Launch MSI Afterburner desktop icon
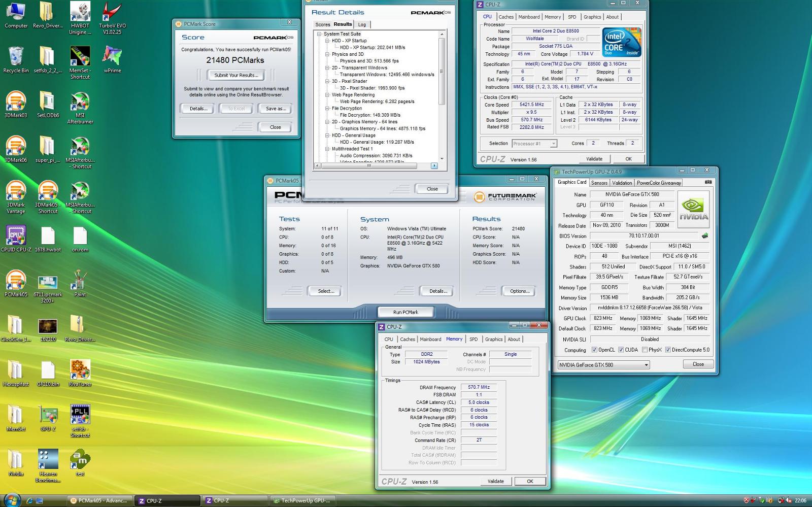Screen dimensions: 812x507 (x=80, y=108)
